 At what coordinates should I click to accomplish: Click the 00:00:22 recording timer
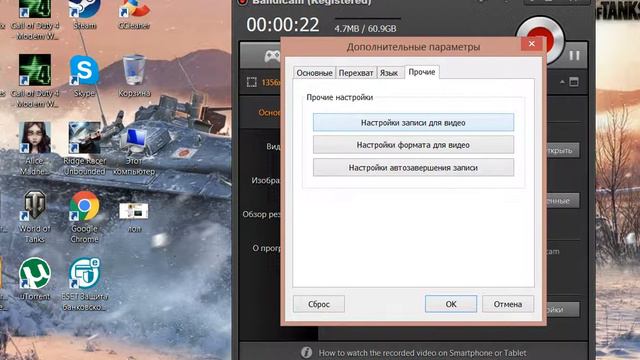point(283,25)
